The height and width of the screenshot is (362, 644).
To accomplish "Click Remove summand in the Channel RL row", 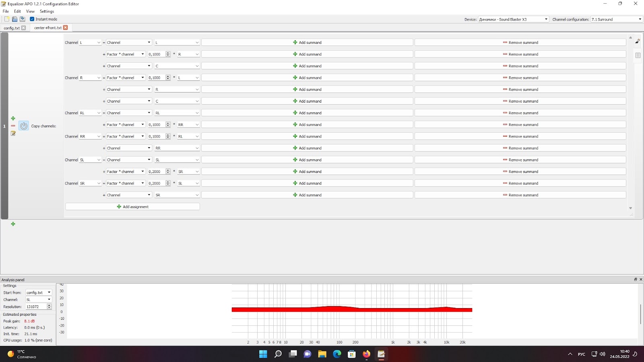I will tap(520, 113).
